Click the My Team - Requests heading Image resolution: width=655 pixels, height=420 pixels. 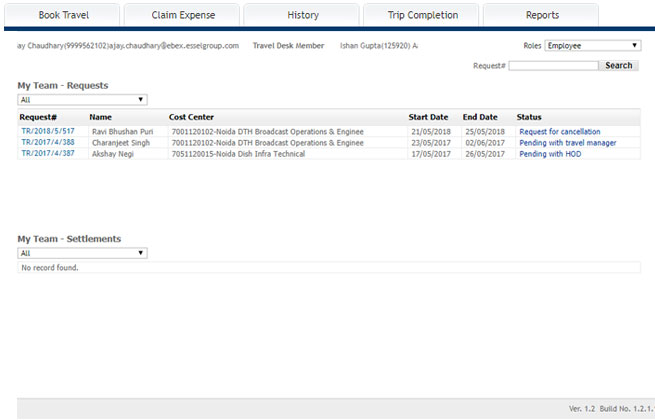click(63, 86)
